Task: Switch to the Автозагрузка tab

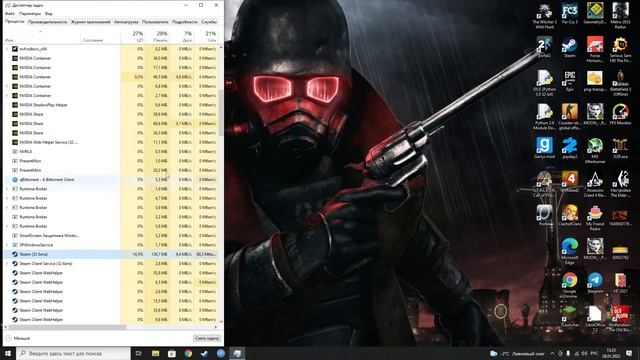Action: click(126, 22)
